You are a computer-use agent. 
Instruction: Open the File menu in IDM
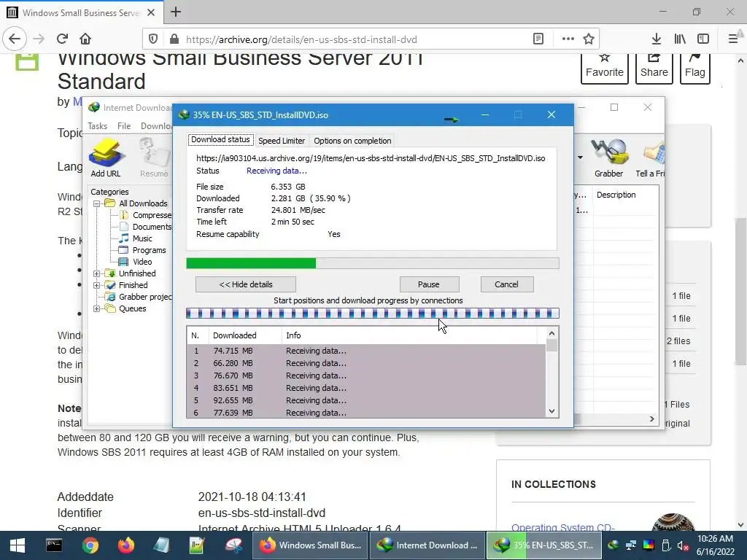tap(124, 125)
